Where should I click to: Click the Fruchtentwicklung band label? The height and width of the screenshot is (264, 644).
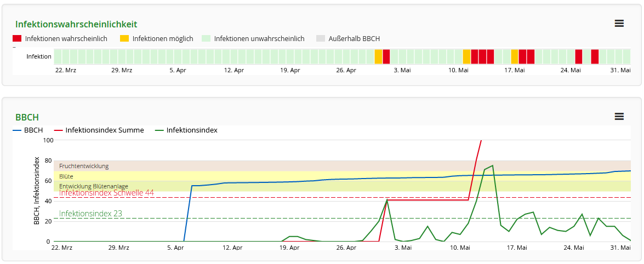84,166
